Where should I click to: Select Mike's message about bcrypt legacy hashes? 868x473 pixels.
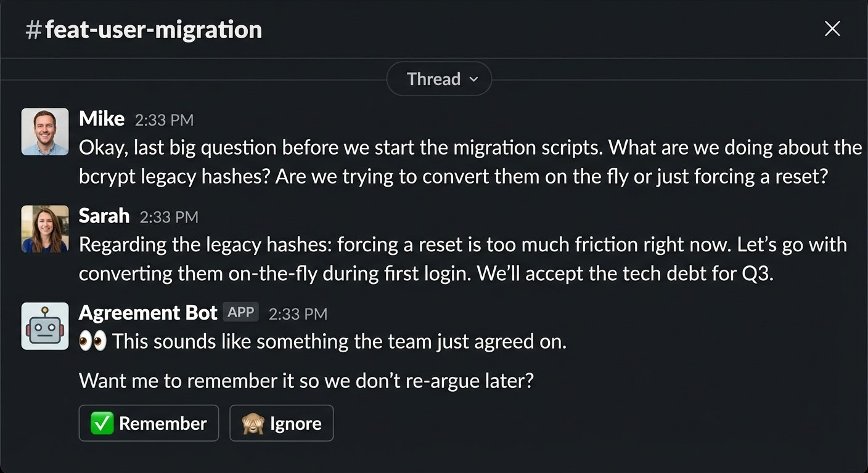pos(432,161)
